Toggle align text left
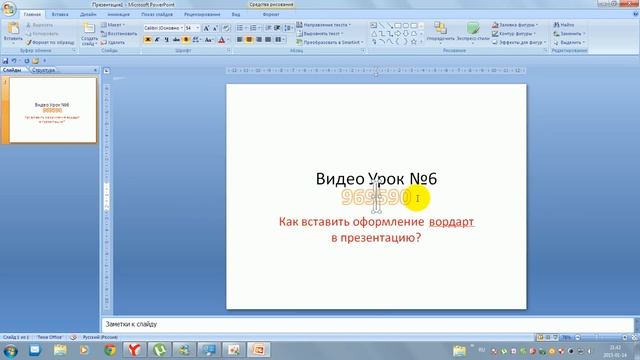Viewport: 640px width, 360px height. point(240,40)
